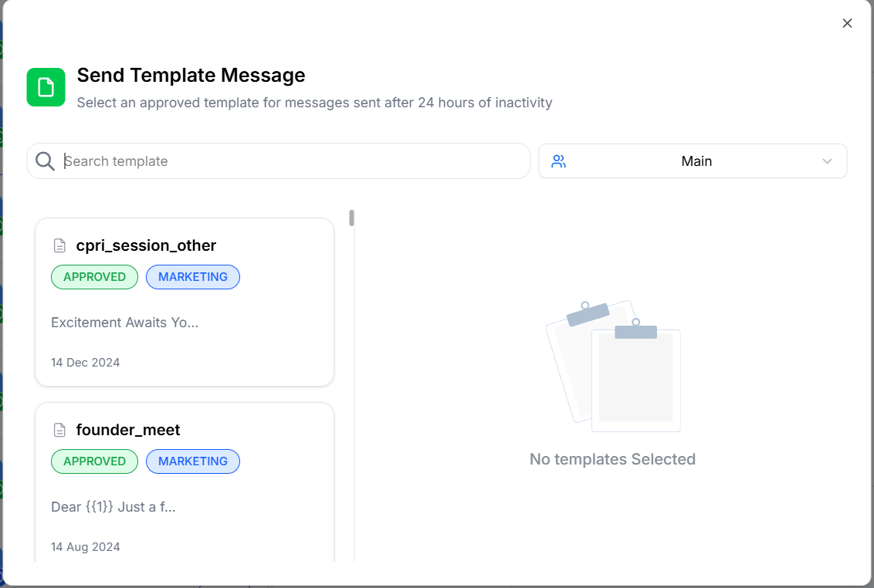
Task: Click the 14 Dec 2024 date label
Action: pos(85,362)
